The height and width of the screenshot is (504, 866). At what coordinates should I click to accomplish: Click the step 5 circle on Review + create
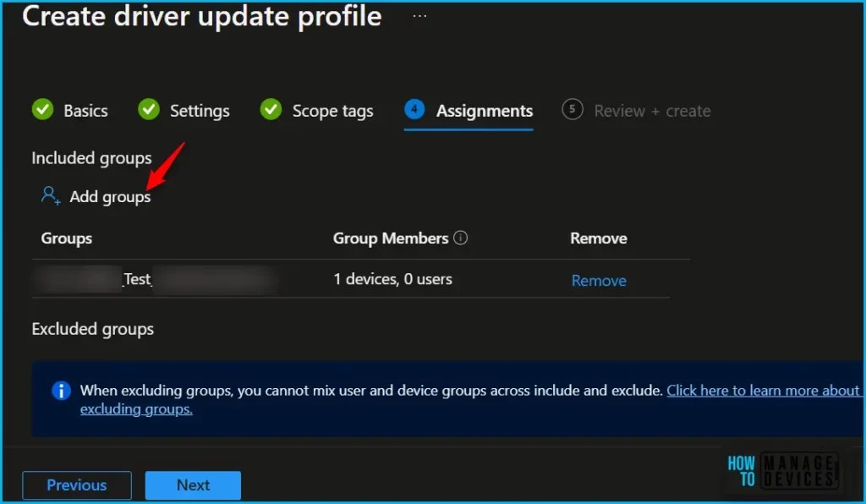pyautogui.click(x=572, y=110)
